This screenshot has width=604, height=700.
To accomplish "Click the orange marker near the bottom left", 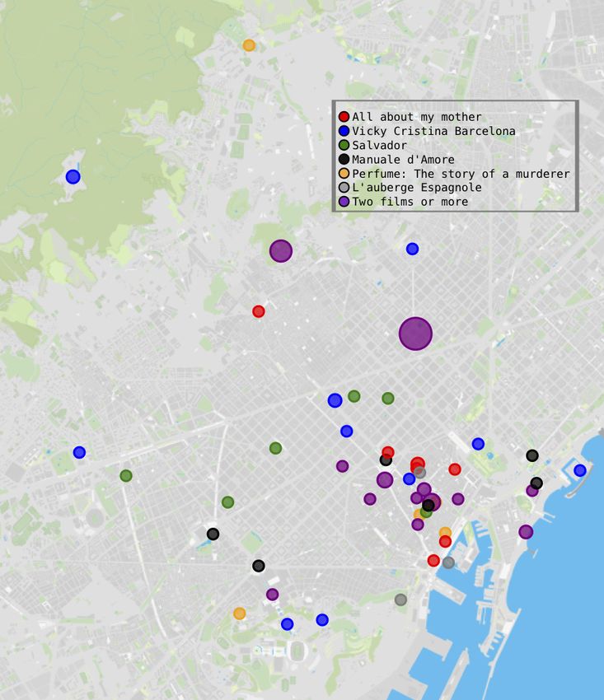I will point(240,614).
